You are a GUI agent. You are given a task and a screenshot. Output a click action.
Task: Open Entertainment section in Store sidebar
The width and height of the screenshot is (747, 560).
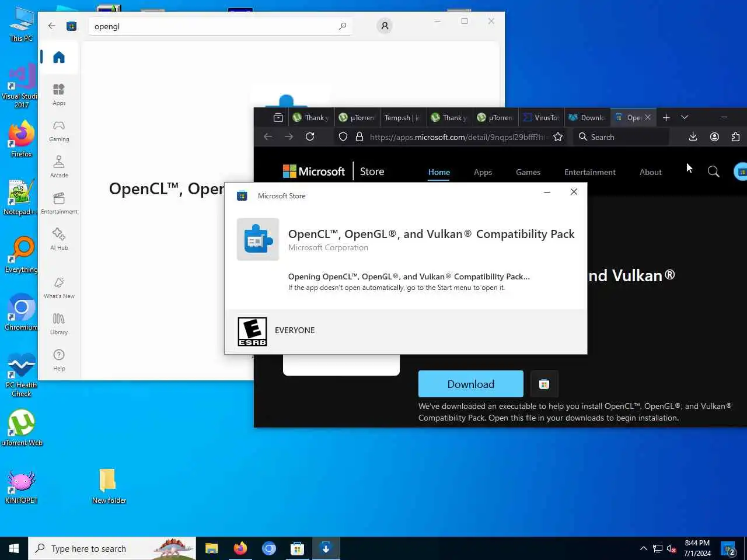(x=59, y=203)
